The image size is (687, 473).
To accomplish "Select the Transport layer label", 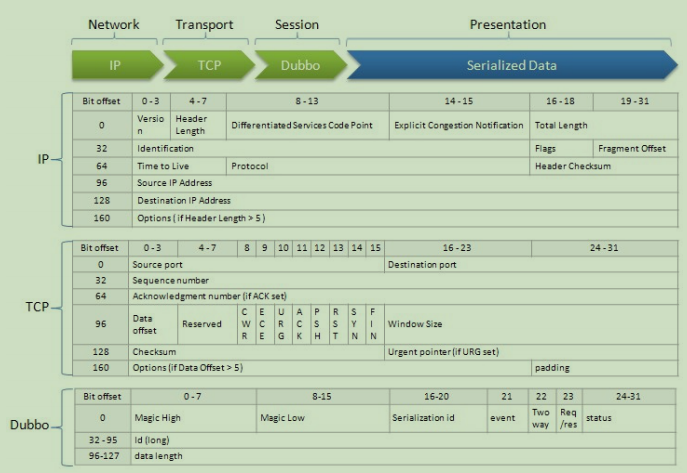I will pos(204,24).
